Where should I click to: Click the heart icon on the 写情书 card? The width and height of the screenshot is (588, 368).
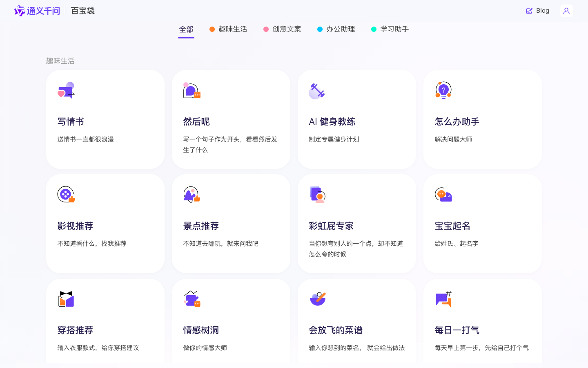click(61, 94)
